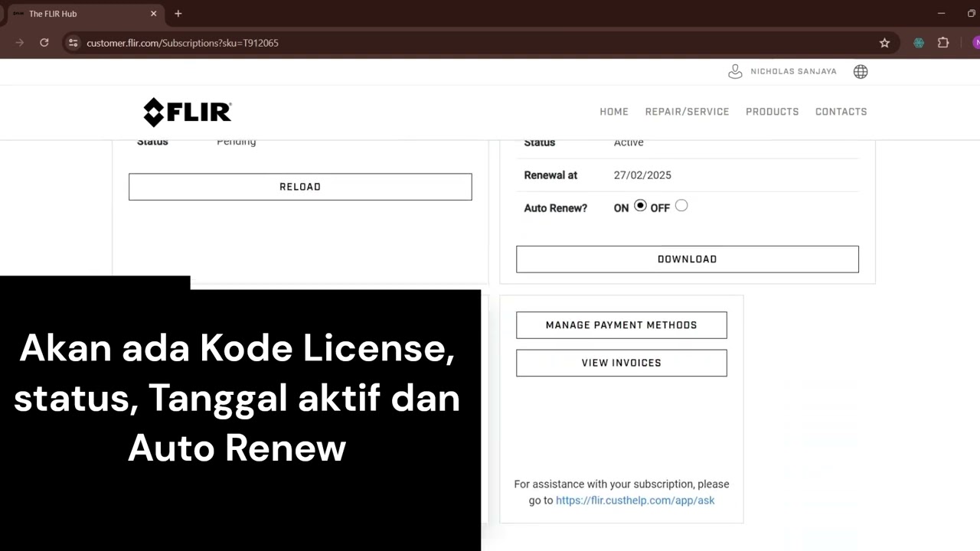Screen dimensions: 980x551
Task: Minimize the browser window
Action: click(x=941, y=14)
